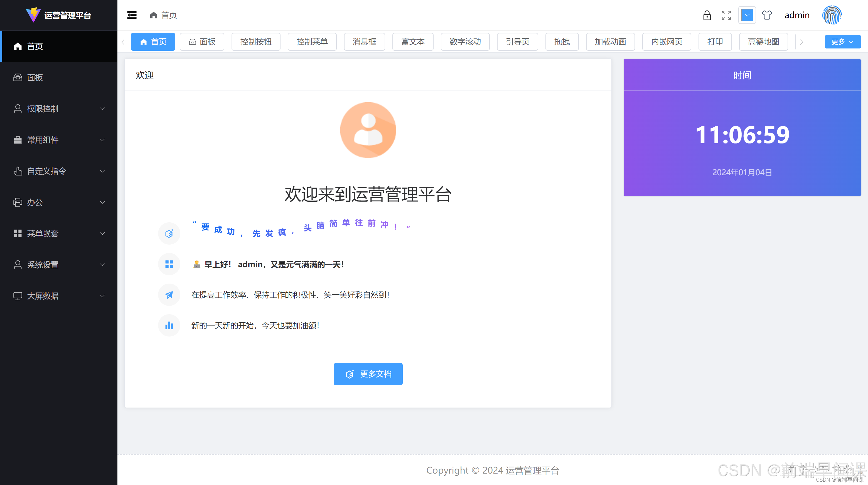The image size is (868, 485).
Task: Open 面板 in the sidebar
Action: 59,77
